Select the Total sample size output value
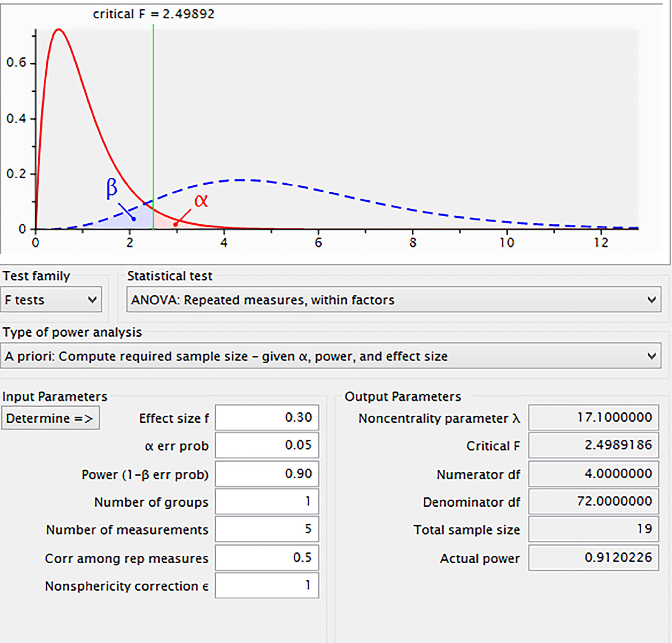Viewport: 672px width, 643px height. 593,529
